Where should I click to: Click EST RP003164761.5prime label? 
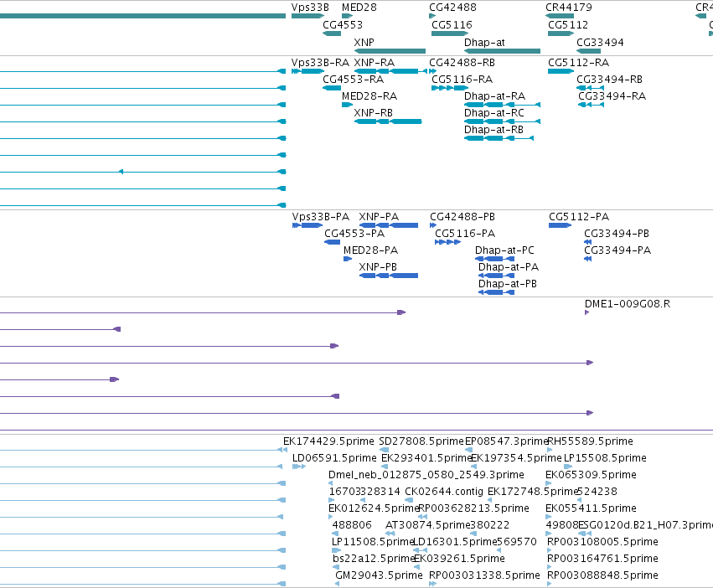tap(602, 559)
